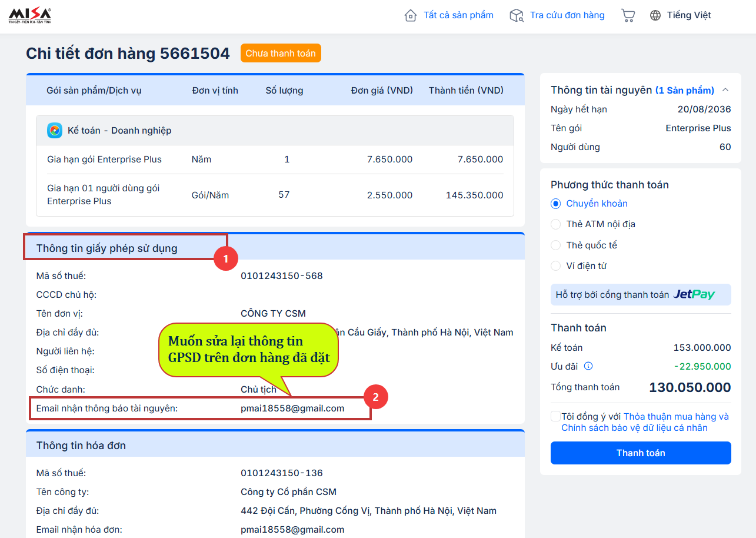The image size is (756, 538).
Task: Click the globe language icon
Action: coord(655,15)
